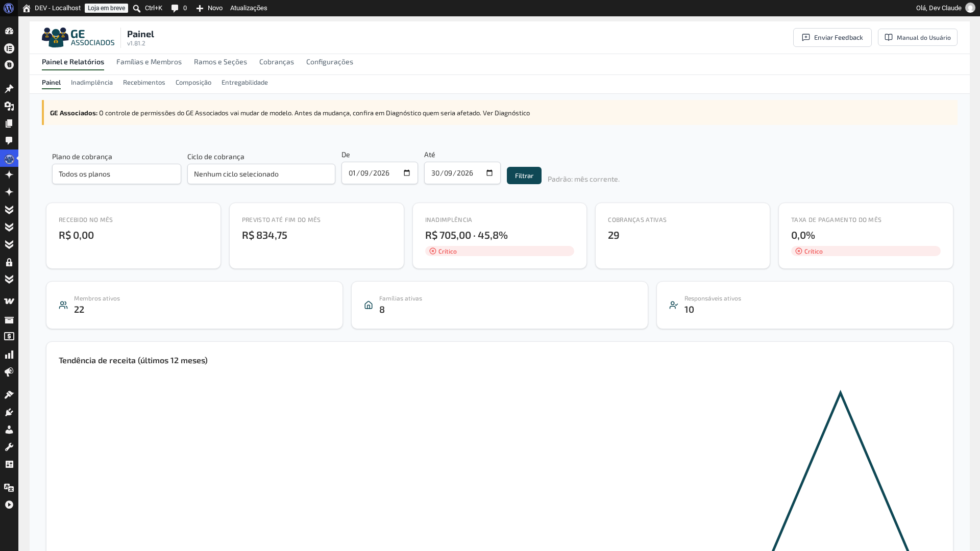Viewport: 980px width, 551px height.
Task: Open the Recebimentos sub-tab
Action: 144,82
